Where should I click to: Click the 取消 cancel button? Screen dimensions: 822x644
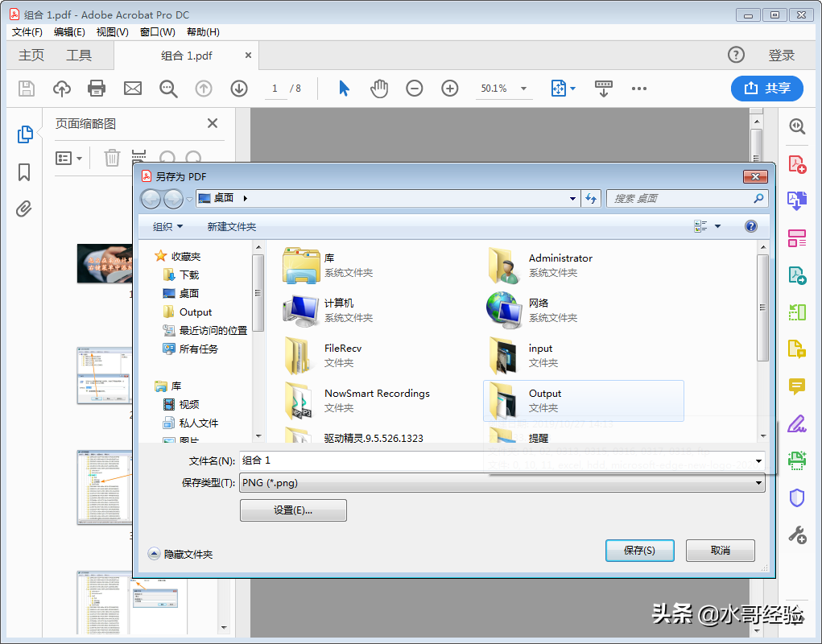point(721,550)
